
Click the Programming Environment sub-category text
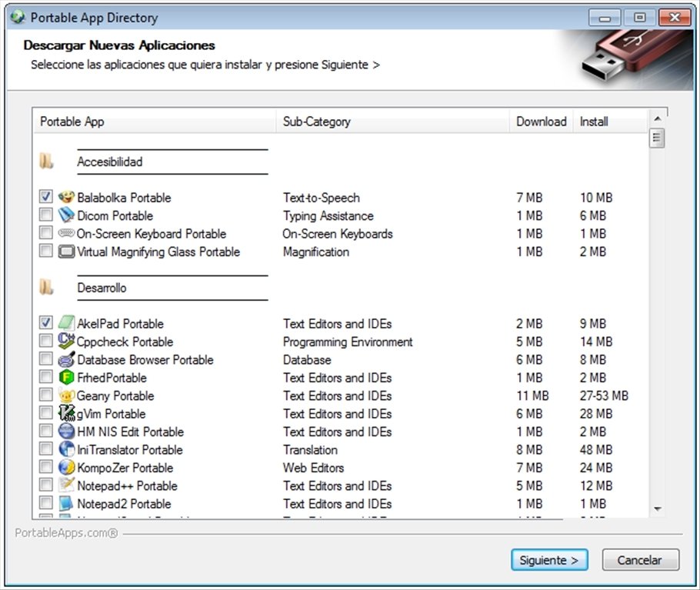348,342
